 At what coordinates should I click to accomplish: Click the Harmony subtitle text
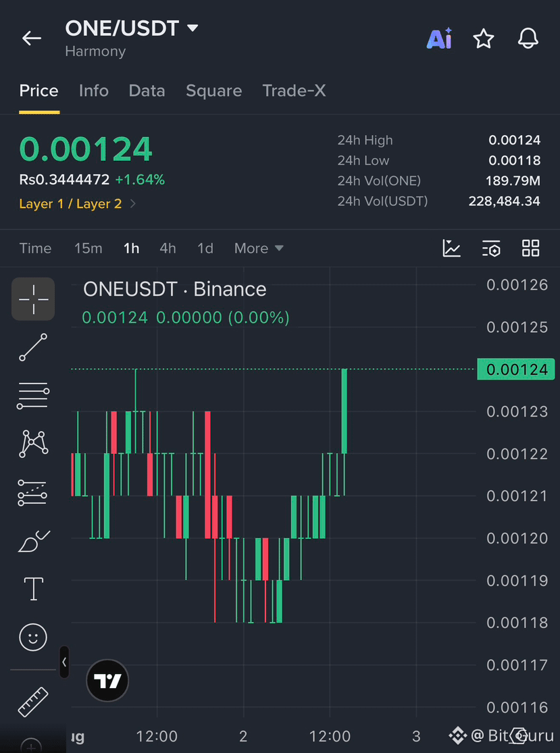95,51
